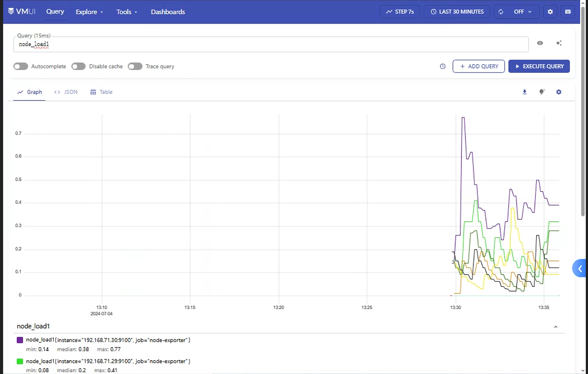Open graph settings gear icon
588x374 pixels.
pyautogui.click(x=559, y=92)
